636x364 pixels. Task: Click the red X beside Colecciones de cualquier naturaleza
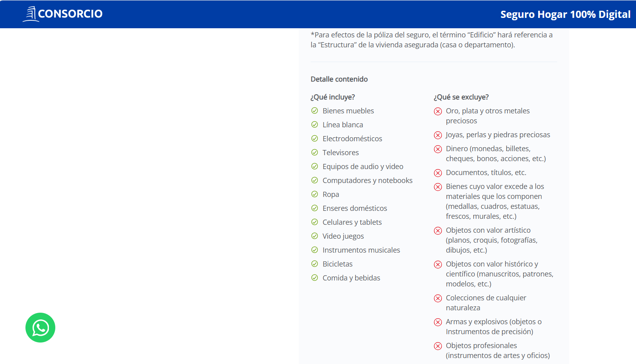point(438,298)
